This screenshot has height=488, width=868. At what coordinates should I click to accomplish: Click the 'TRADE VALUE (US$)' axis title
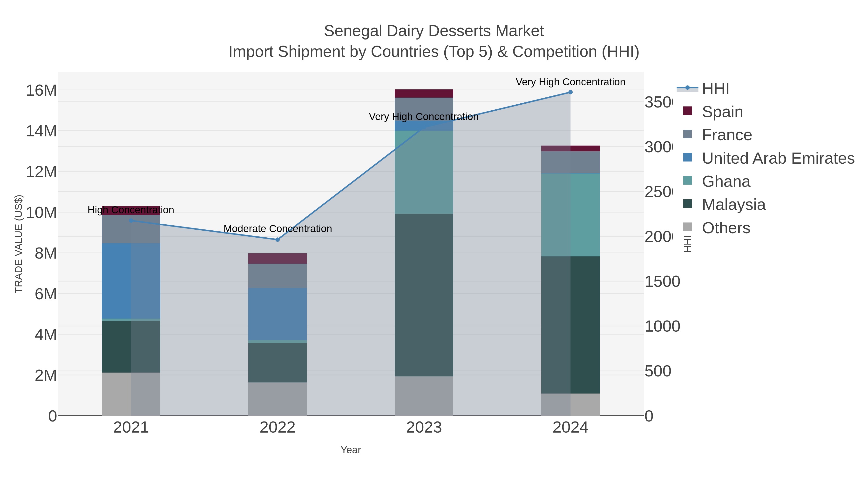(x=19, y=244)
